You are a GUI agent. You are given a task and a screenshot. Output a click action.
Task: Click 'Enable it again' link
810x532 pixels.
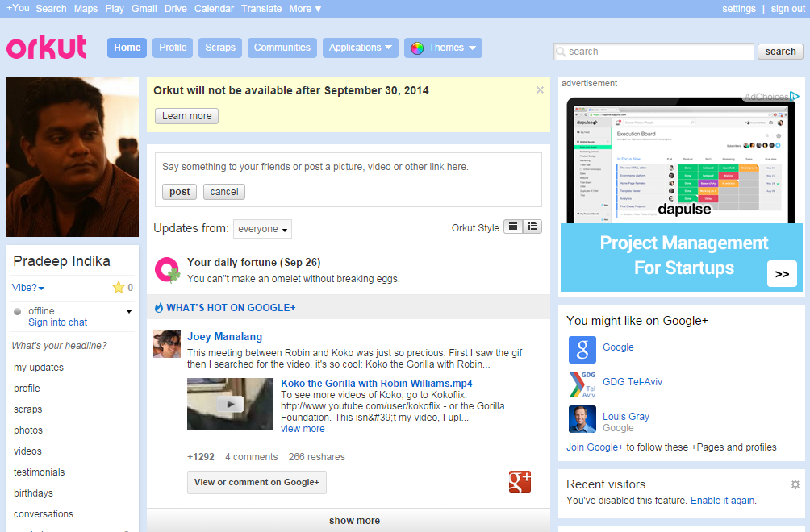[723, 501]
